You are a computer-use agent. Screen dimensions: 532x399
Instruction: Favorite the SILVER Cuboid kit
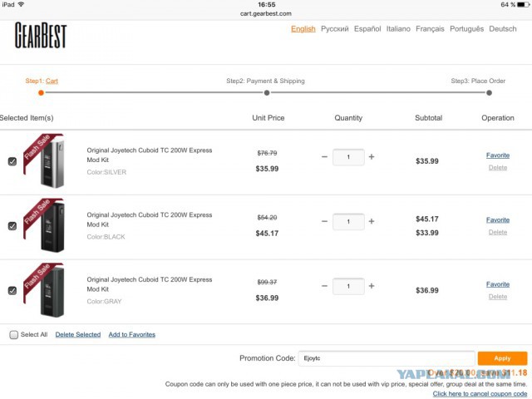pyautogui.click(x=498, y=155)
